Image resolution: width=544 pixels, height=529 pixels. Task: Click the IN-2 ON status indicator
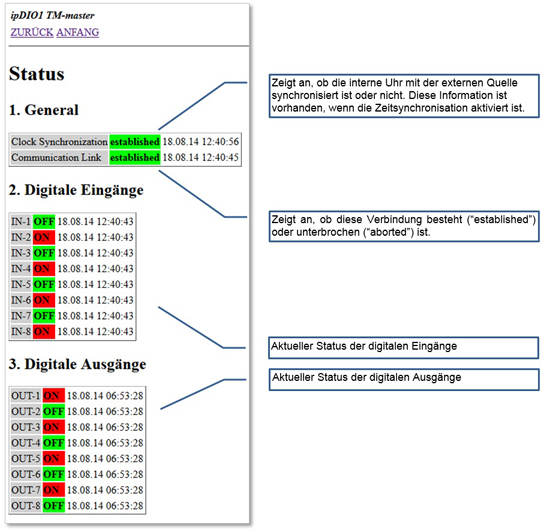click(44, 237)
